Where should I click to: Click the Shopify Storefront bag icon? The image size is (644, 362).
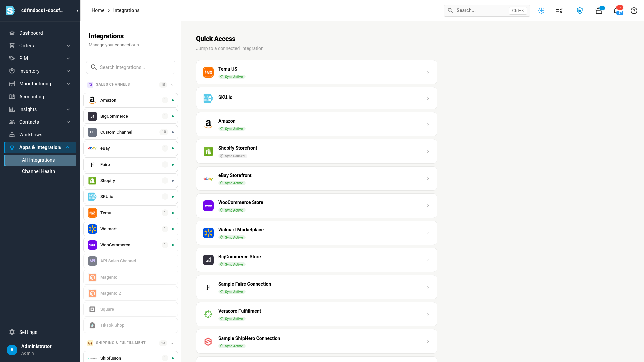pos(208,152)
